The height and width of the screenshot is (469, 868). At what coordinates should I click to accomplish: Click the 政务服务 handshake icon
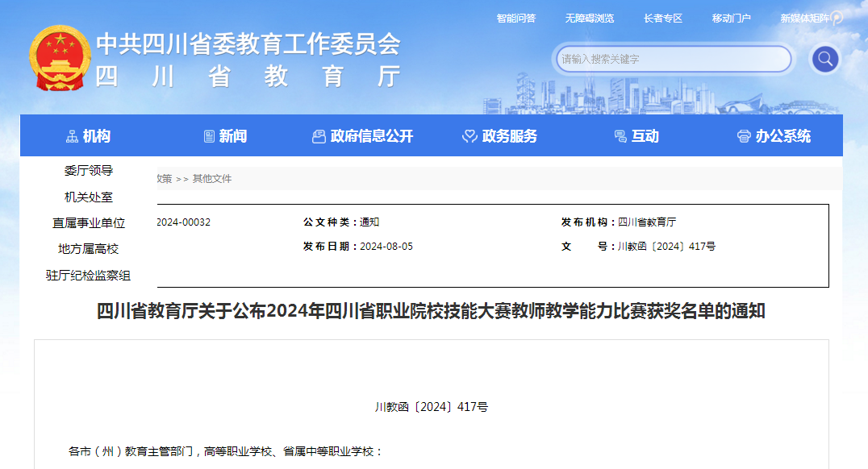coord(469,137)
